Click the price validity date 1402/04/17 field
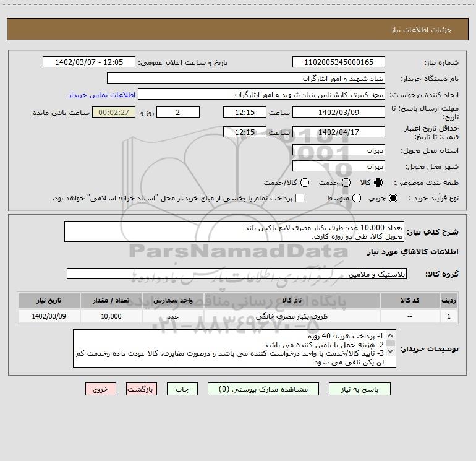 tap(339, 132)
